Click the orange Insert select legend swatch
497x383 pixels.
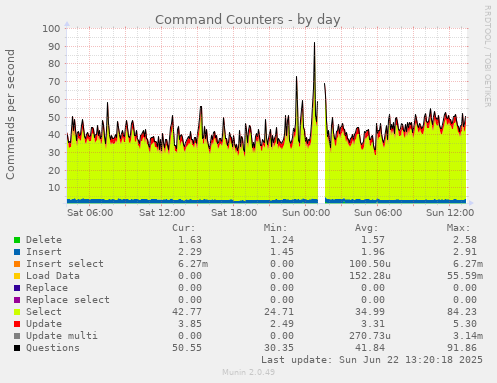click(x=17, y=264)
